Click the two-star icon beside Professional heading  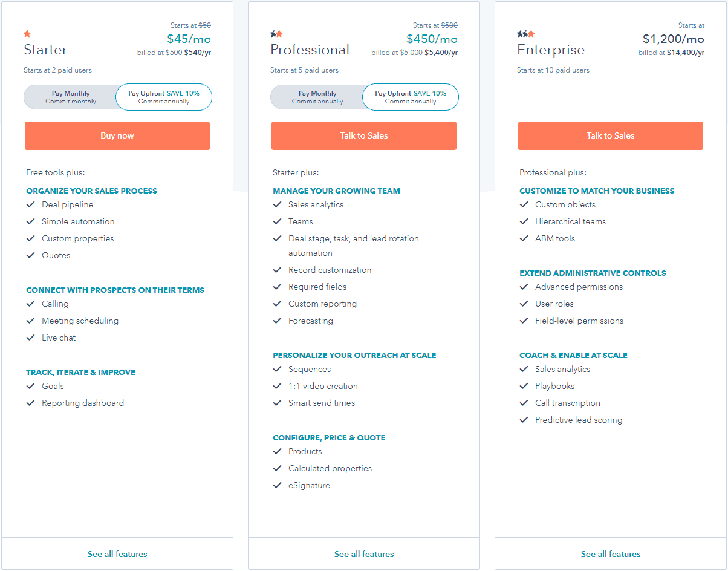277,34
